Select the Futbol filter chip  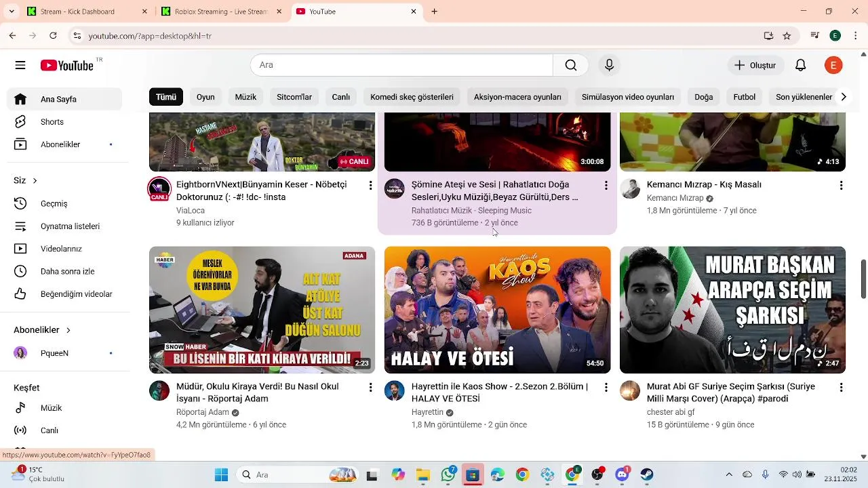tap(744, 97)
